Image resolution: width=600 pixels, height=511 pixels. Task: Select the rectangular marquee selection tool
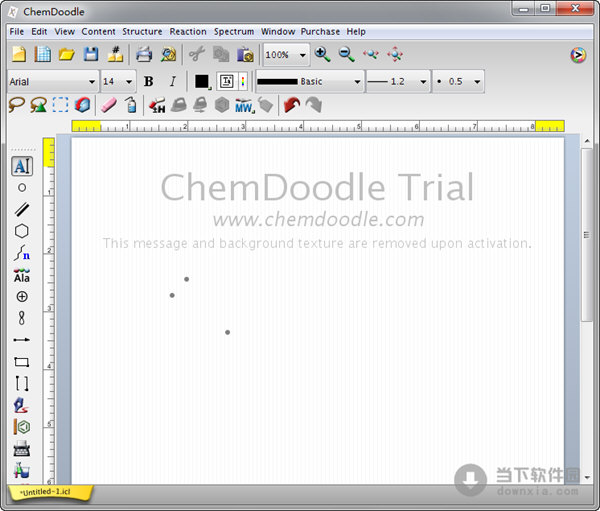(x=60, y=105)
